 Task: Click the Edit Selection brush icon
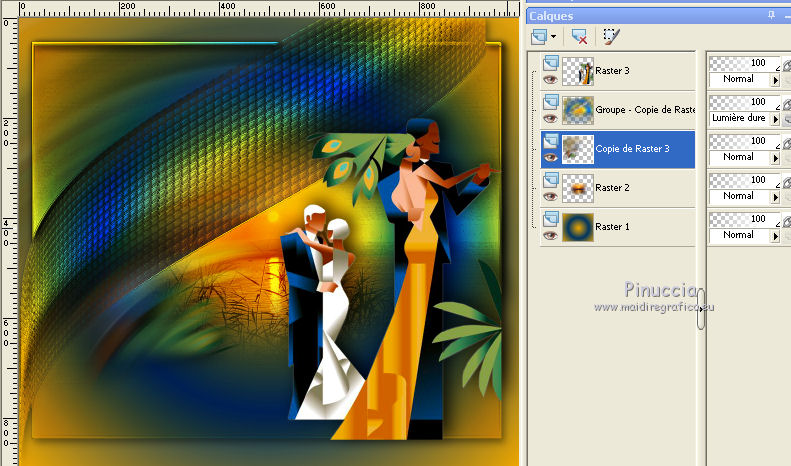point(611,36)
